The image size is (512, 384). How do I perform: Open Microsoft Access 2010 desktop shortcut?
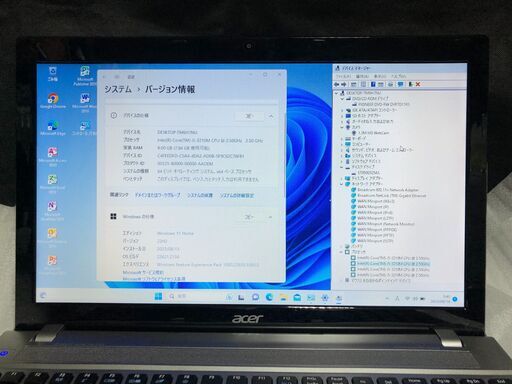point(53,157)
